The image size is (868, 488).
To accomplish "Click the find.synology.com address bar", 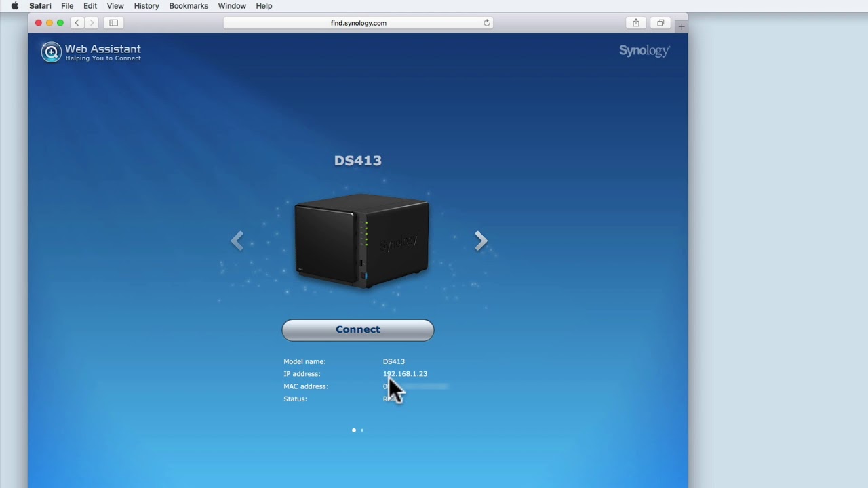I will (358, 23).
